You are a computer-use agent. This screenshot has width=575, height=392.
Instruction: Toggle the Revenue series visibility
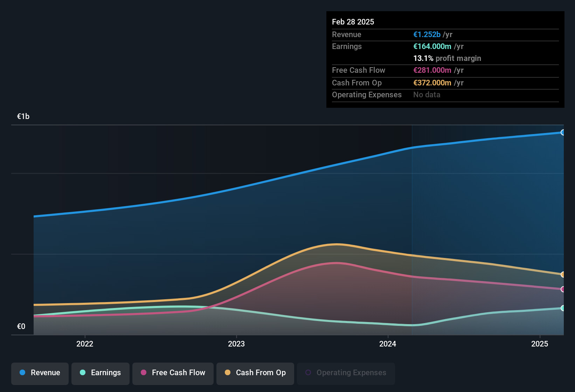click(40, 373)
